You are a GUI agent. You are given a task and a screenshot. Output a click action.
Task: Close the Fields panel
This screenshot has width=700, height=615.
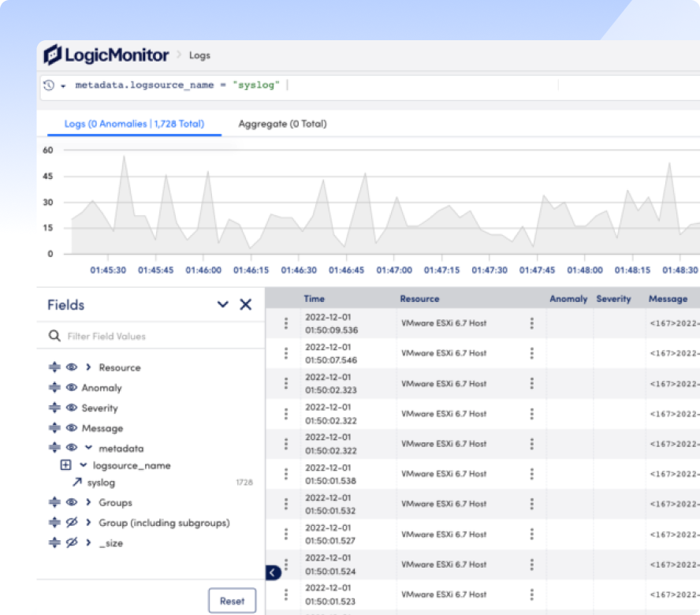pos(245,304)
